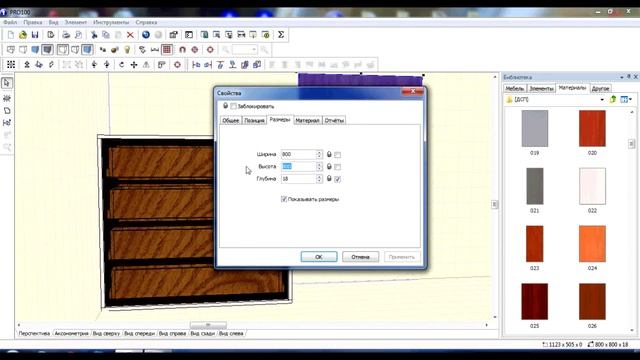Select material swatch 019
The height and width of the screenshot is (360, 640).
(535, 129)
